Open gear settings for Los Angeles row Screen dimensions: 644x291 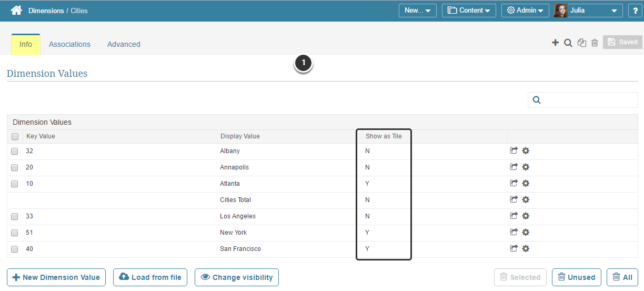point(526,216)
